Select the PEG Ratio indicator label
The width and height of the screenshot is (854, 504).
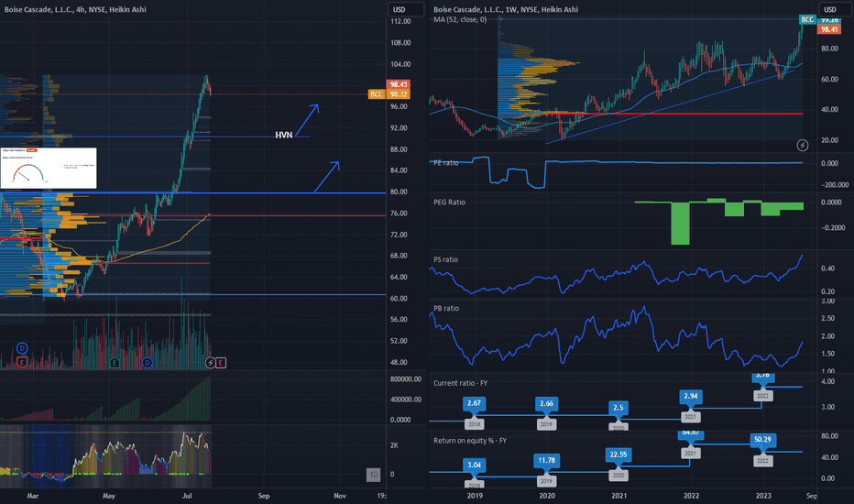449,203
